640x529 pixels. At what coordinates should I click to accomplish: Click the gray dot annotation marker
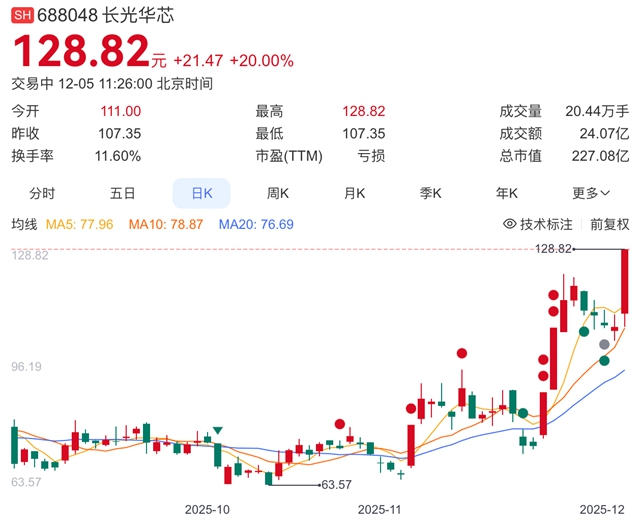pyautogui.click(x=604, y=344)
